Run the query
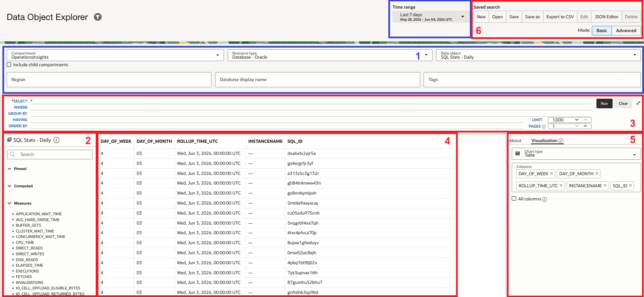This screenshot has height=297, width=644. [x=604, y=103]
